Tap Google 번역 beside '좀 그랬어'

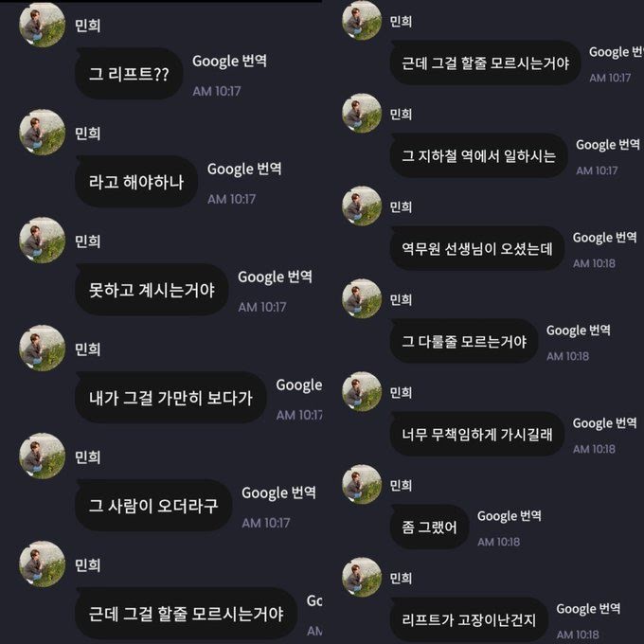point(509,516)
